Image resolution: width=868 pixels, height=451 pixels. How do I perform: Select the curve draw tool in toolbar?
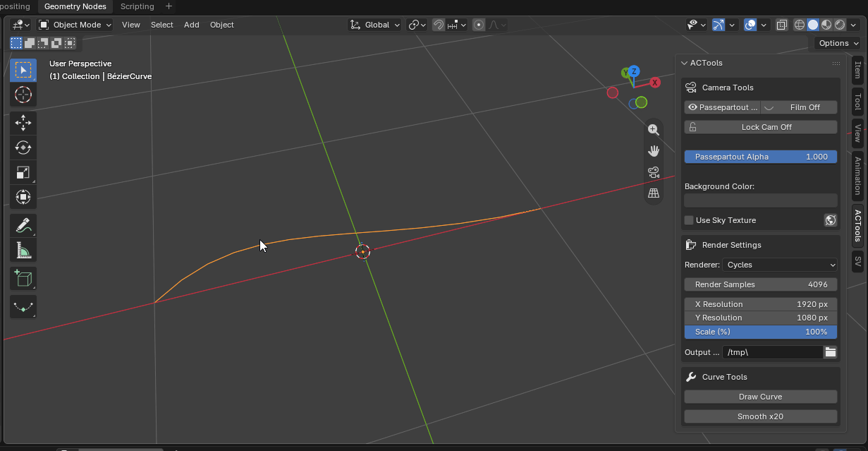pyautogui.click(x=23, y=308)
